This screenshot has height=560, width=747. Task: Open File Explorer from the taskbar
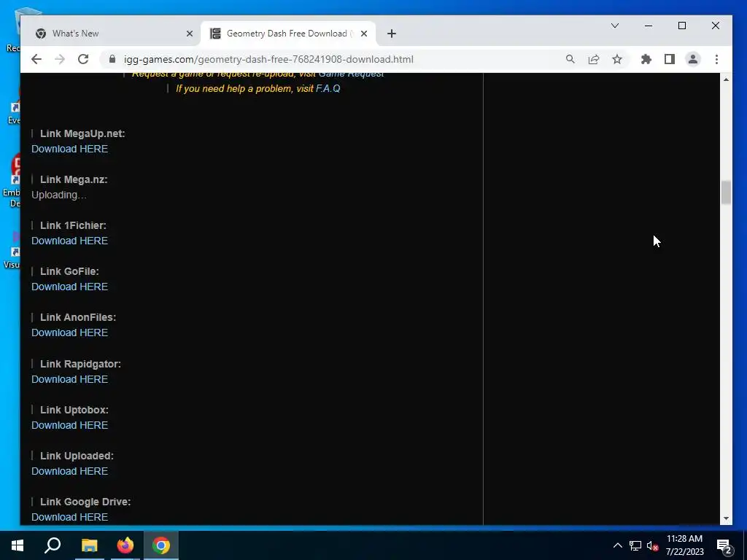coord(89,545)
